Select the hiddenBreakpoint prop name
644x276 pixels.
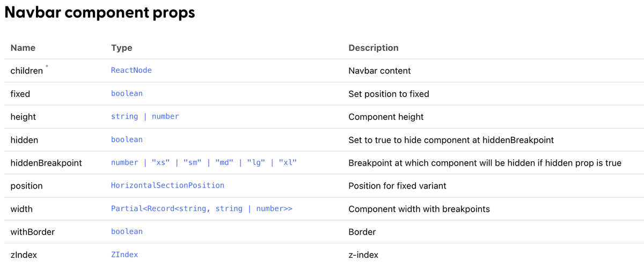[46, 163]
